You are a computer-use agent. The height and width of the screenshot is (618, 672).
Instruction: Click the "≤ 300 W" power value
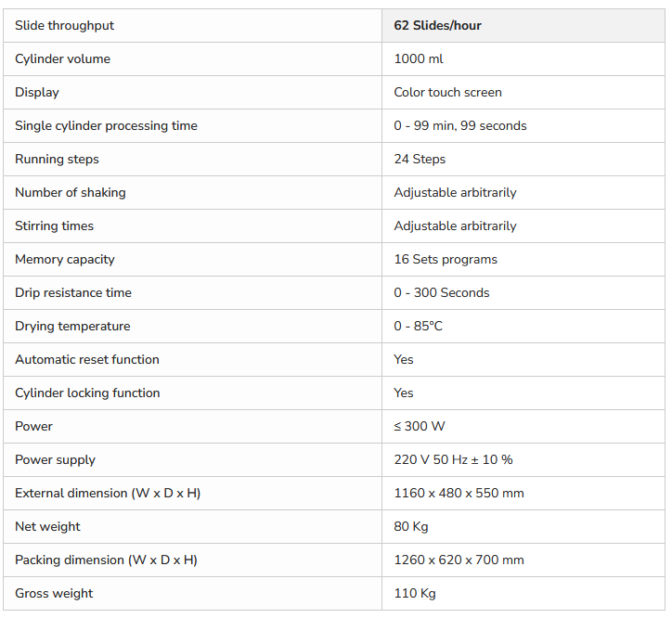(x=420, y=427)
